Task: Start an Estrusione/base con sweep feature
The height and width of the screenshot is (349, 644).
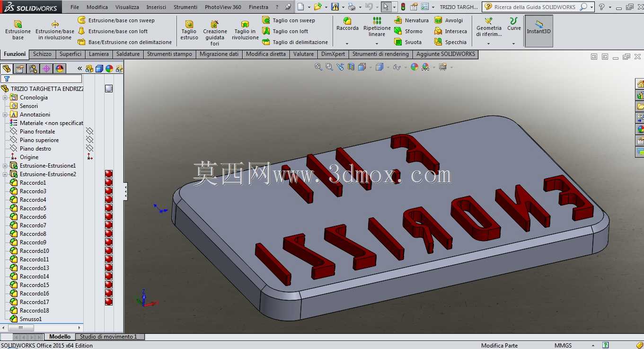Action: tap(116, 20)
